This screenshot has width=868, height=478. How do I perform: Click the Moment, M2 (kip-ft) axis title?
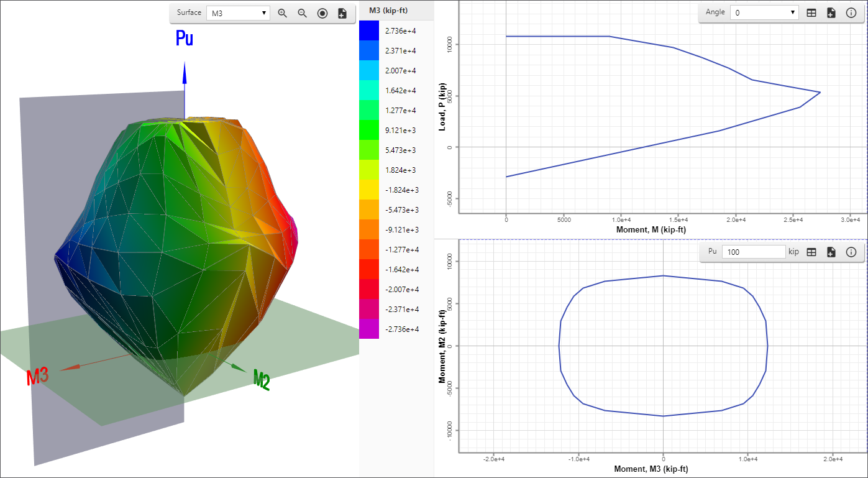(x=442, y=346)
